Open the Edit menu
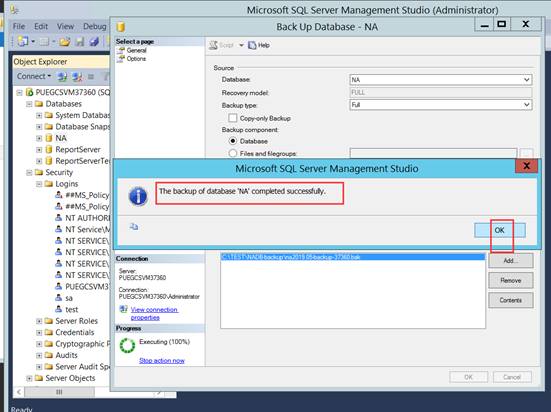This screenshot has width=551, height=412. coord(41,26)
